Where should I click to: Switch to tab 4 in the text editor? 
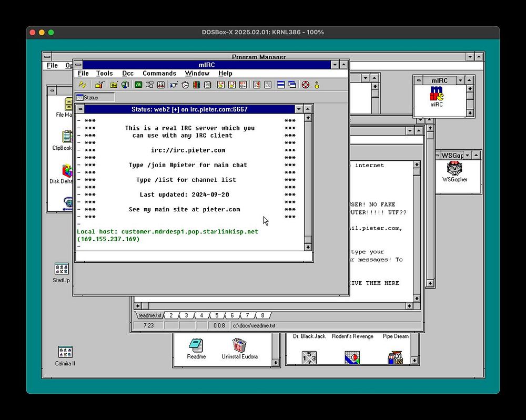[x=201, y=315]
